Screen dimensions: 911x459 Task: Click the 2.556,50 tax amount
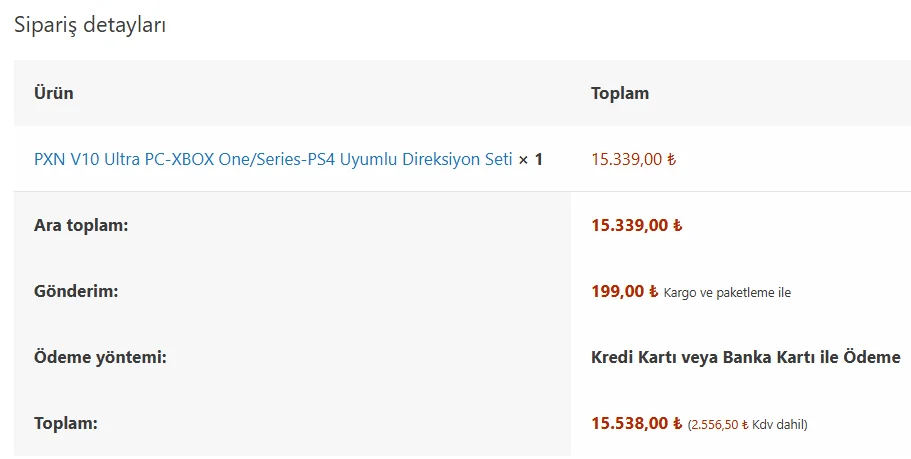pyautogui.click(x=715, y=424)
